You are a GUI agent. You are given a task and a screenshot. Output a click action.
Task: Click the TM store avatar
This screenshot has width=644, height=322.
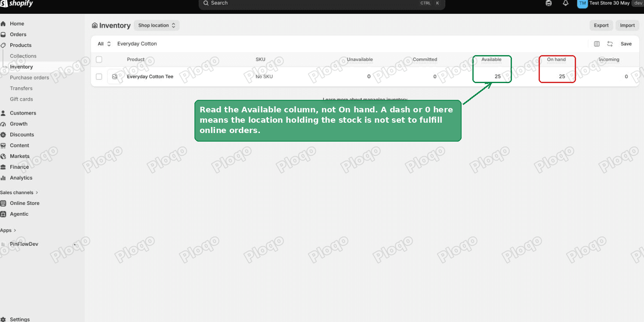(x=582, y=3)
